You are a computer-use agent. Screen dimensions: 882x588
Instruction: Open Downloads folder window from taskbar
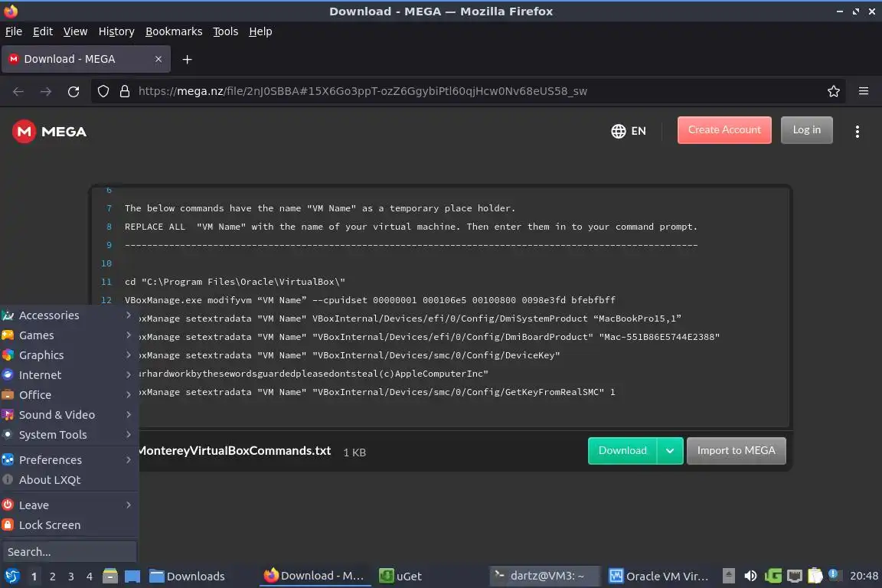point(188,576)
